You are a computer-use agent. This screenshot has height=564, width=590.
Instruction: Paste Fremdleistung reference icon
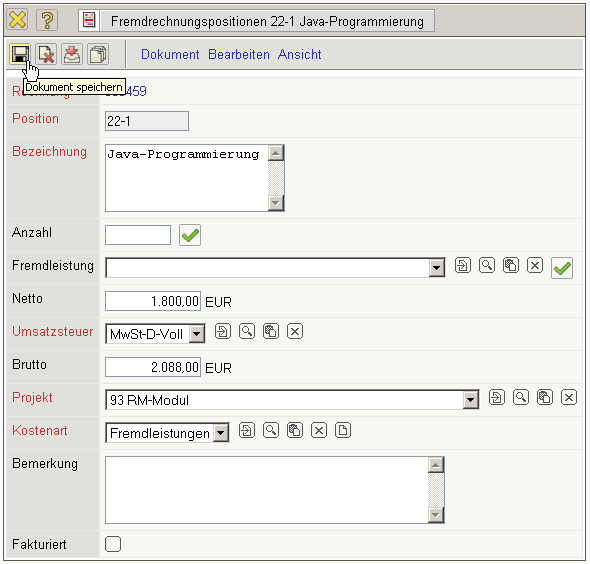(x=511, y=265)
